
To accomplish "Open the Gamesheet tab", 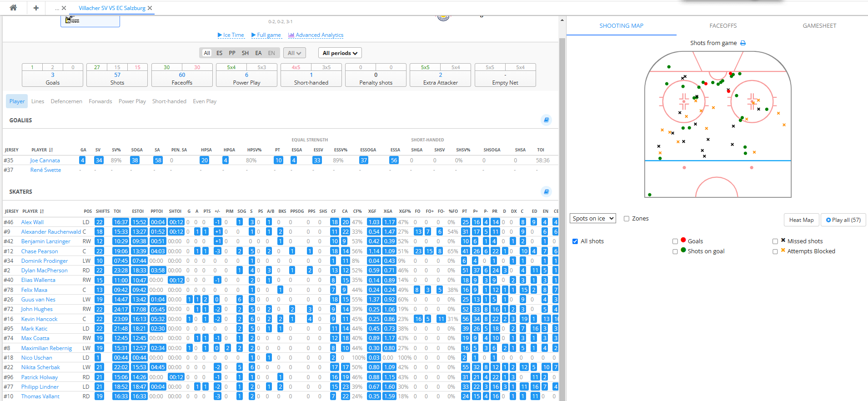I will click(819, 26).
